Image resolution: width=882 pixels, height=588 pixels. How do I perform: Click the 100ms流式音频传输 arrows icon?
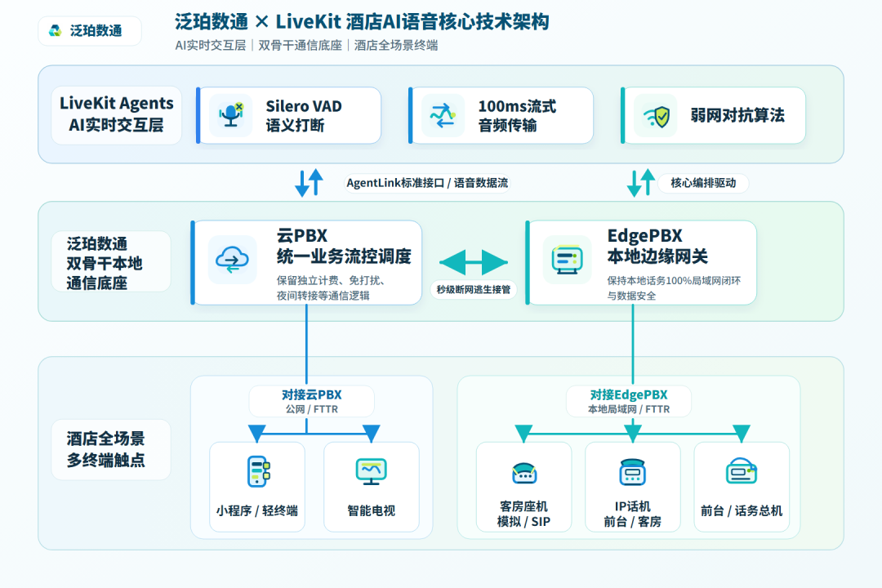point(443,115)
